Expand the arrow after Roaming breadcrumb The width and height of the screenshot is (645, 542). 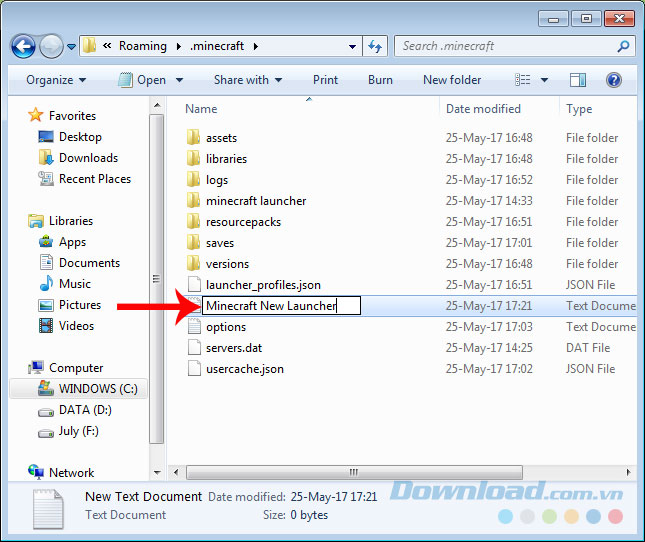pos(179,46)
